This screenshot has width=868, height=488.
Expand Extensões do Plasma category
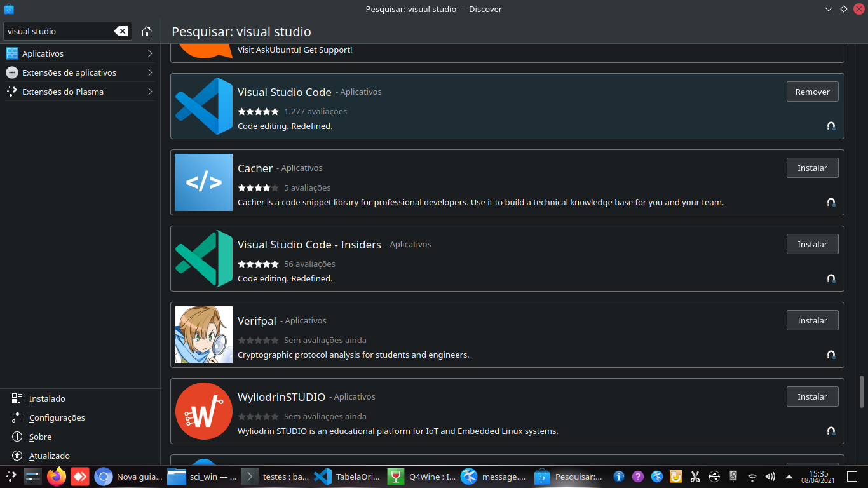79,91
